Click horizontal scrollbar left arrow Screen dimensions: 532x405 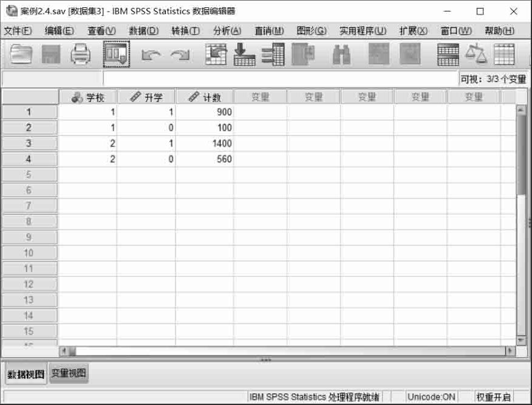63,351
